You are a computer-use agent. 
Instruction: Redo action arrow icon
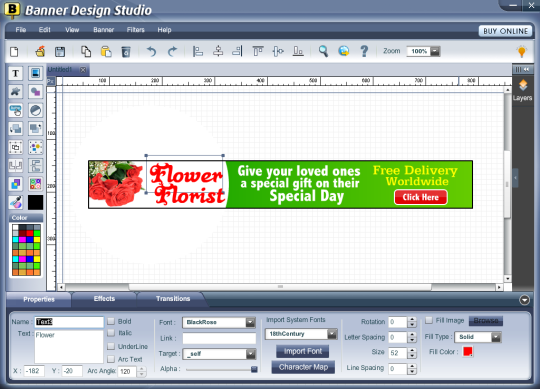[172, 52]
